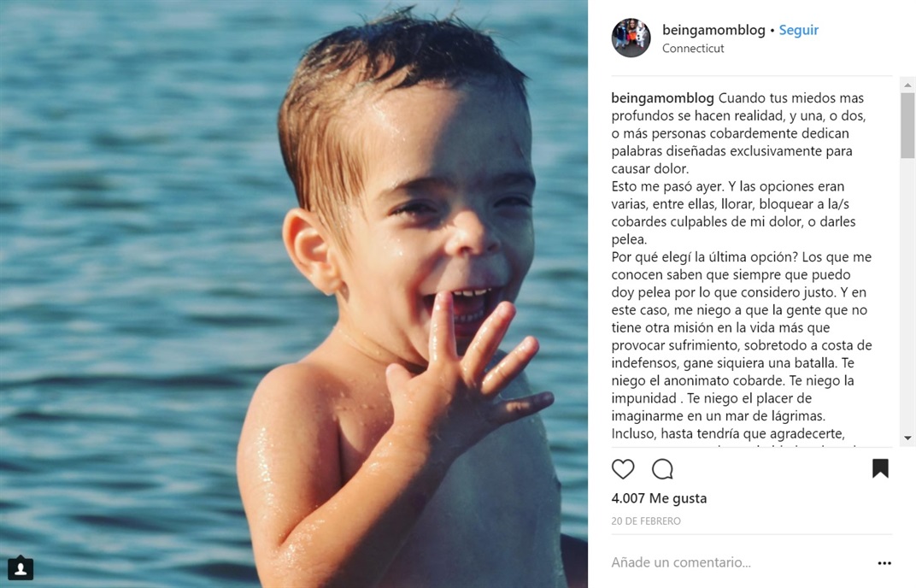Click the caption scrollbar up arrow
Viewport: 916px width, 588px height.
[x=907, y=85]
